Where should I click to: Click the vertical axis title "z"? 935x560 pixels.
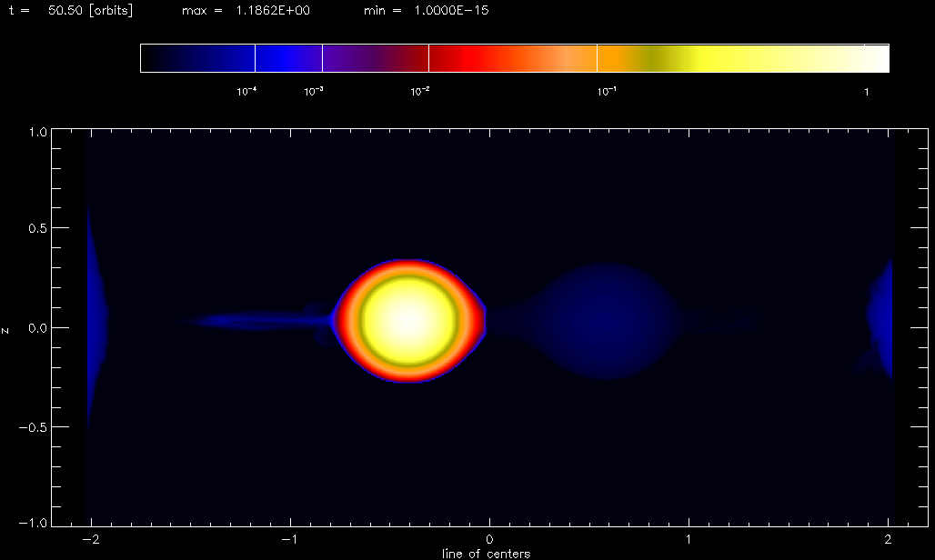pos(5,329)
